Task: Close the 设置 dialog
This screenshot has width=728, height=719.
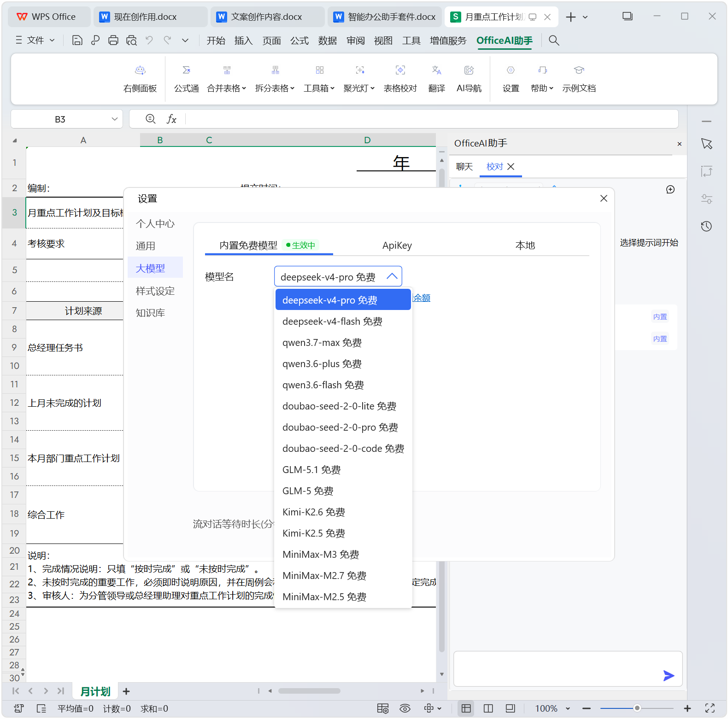Action: 604,199
